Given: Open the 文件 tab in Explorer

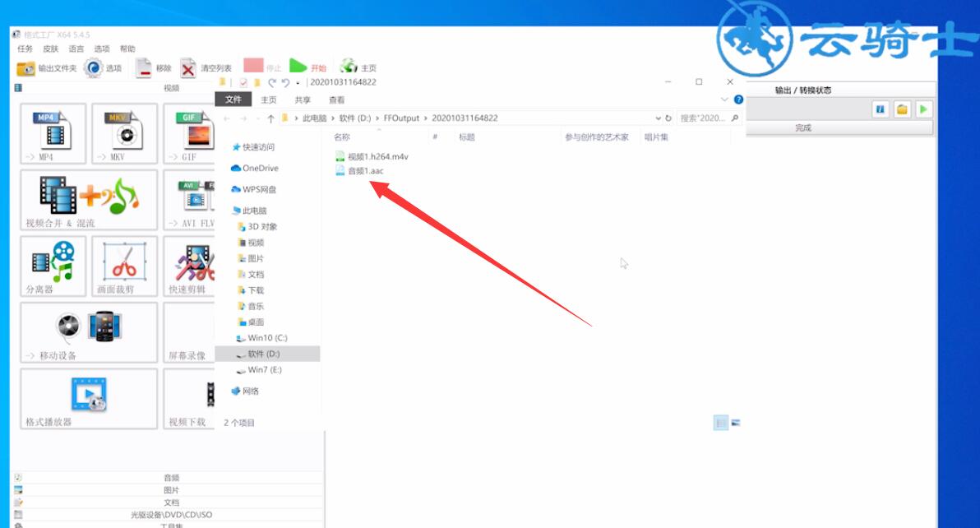Looking at the screenshot, I should coord(233,100).
